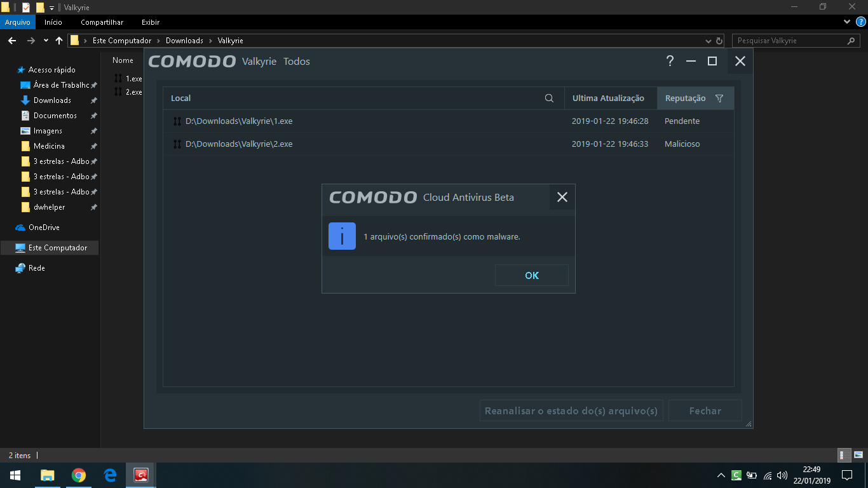
Task: Click the file icon beside Valkyrie's 2.exe path
Action: pyautogui.click(x=177, y=144)
